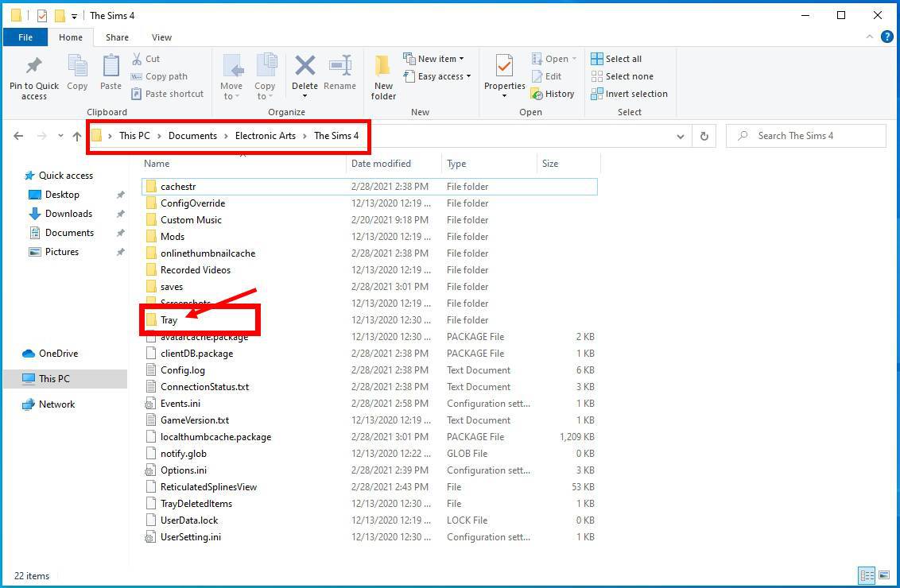This screenshot has width=900, height=588.
Task: Click the Open button in ribbon
Action: 554,59
